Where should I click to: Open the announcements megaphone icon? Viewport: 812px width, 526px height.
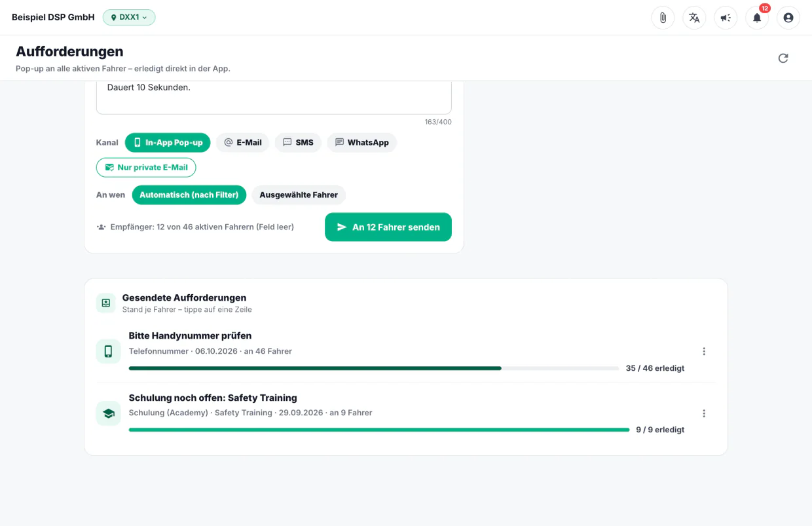tap(726, 18)
